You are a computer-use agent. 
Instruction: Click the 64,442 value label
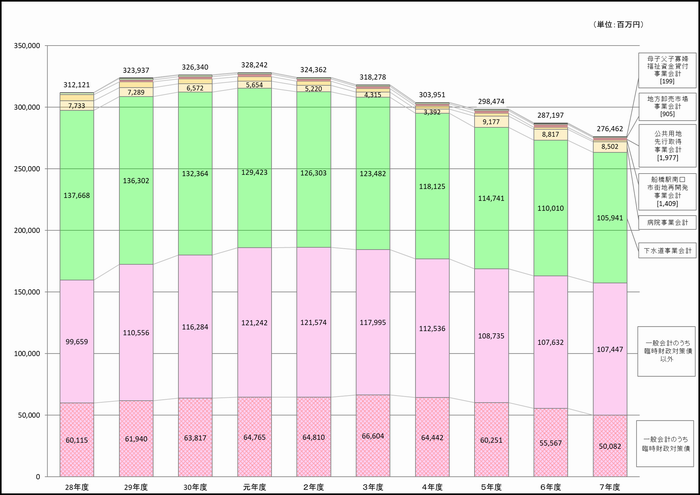click(432, 438)
